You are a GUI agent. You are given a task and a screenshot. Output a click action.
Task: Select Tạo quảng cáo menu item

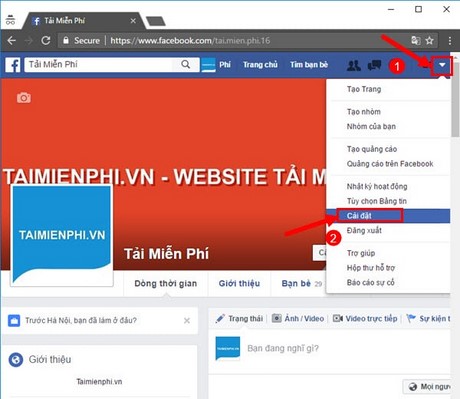pos(372,149)
